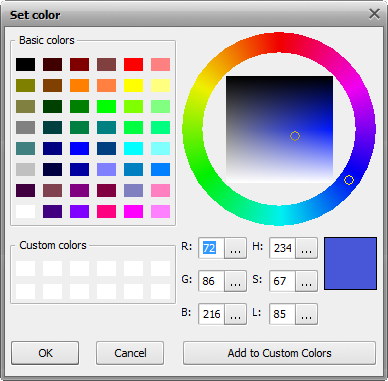
Task: Click the Cancel button
Action: pyautogui.click(x=130, y=353)
